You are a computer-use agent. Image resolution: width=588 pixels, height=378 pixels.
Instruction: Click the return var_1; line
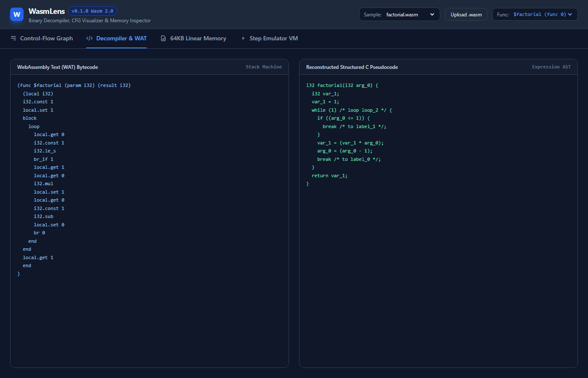(x=330, y=176)
